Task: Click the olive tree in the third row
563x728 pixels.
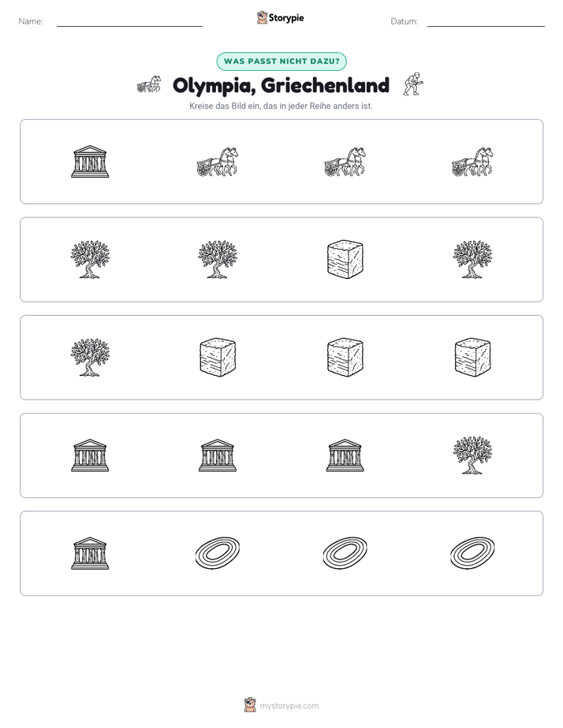Action: point(90,357)
